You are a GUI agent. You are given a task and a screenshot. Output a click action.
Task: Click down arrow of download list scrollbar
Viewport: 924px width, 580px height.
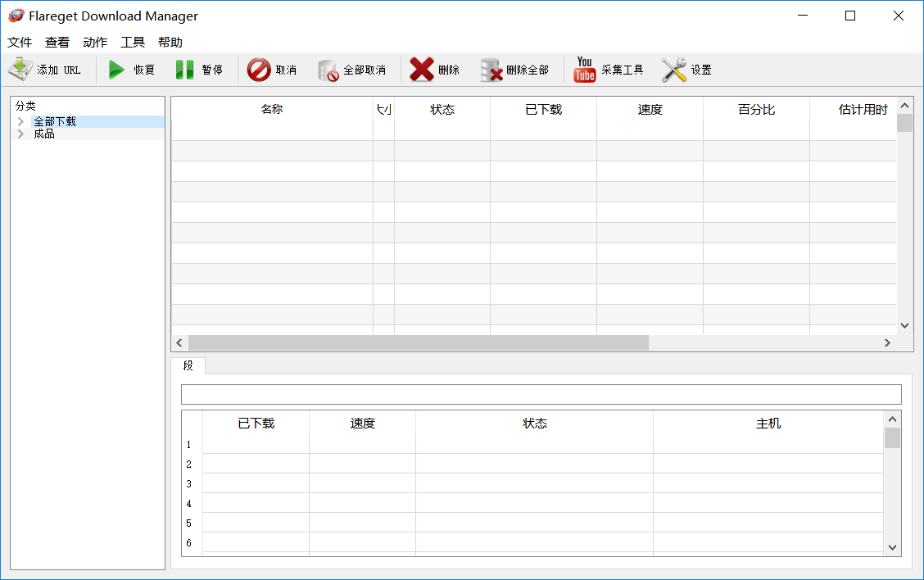(904, 325)
